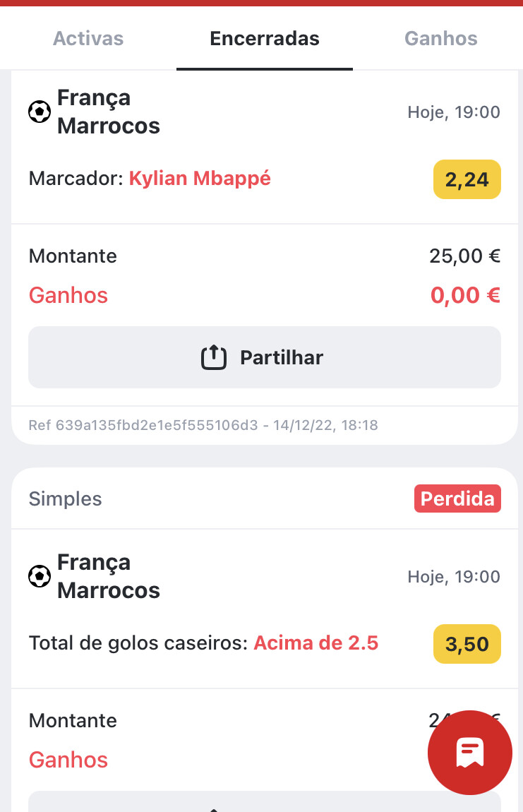Image resolution: width=523 pixels, height=812 pixels.
Task: Click share arrow icon in Partilhar button
Action: click(x=214, y=357)
